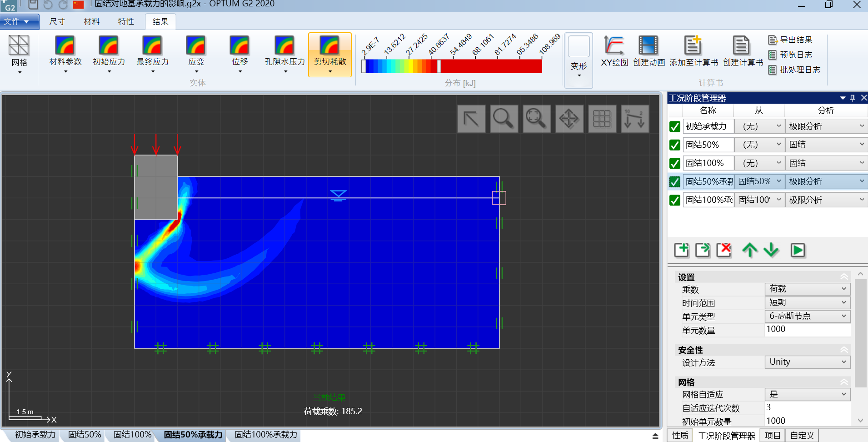Image resolution: width=868 pixels, height=442 pixels.
Task: Switch to 特性 ribbon tab
Action: tap(126, 21)
